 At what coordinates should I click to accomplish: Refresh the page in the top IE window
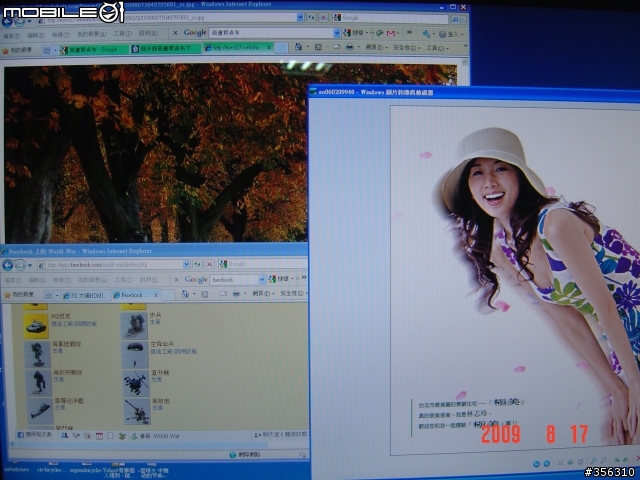point(311,18)
